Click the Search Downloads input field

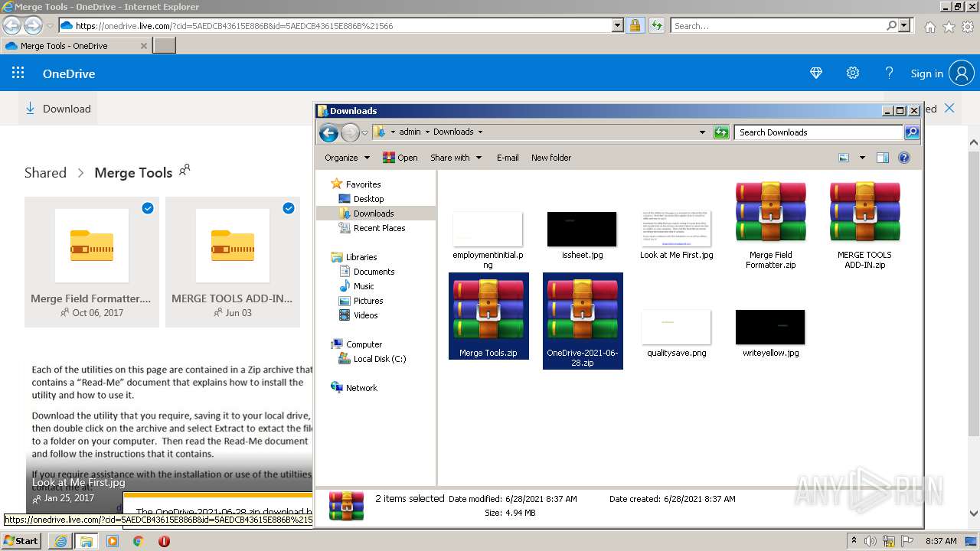818,132
